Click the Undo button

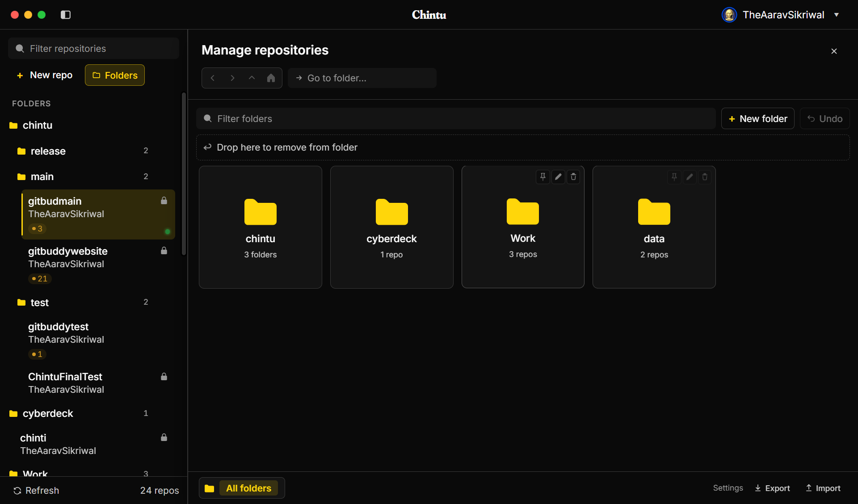point(825,118)
